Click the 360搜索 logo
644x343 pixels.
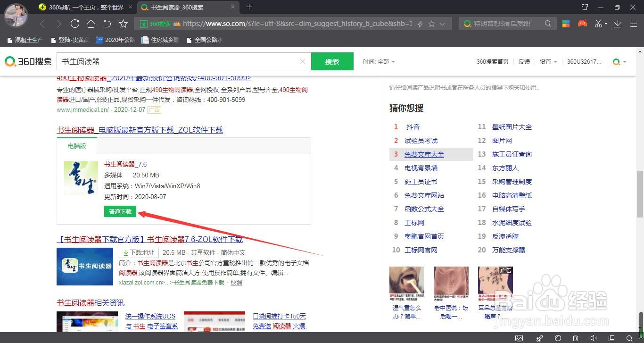(x=28, y=61)
